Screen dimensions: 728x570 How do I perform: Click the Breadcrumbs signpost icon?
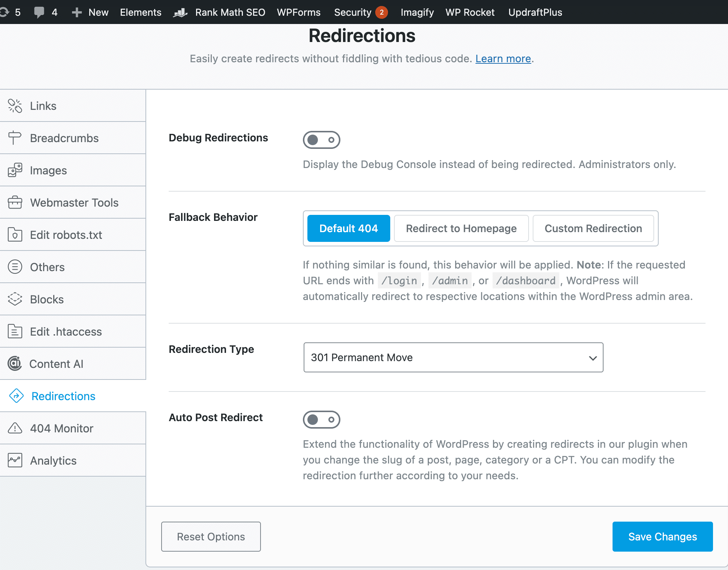pyautogui.click(x=15, y=138)
